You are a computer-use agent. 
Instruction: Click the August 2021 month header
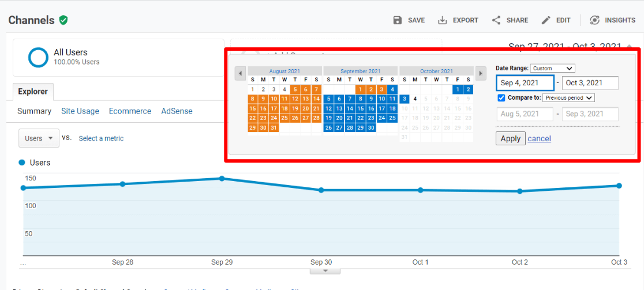point(284,71)
